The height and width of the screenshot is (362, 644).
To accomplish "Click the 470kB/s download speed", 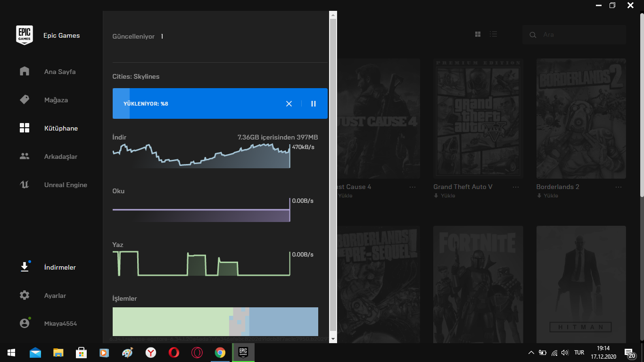I will click(x=303, y=147).
